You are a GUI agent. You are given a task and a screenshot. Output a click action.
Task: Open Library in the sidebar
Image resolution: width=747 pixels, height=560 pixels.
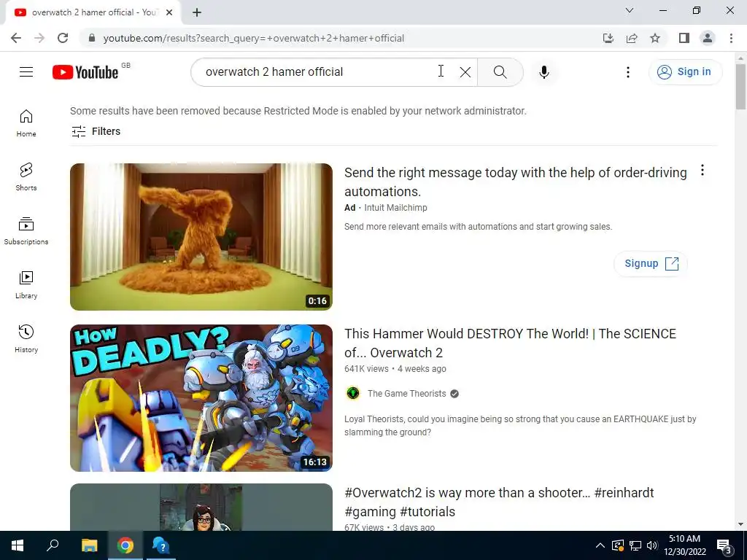(x=26, y=285)
